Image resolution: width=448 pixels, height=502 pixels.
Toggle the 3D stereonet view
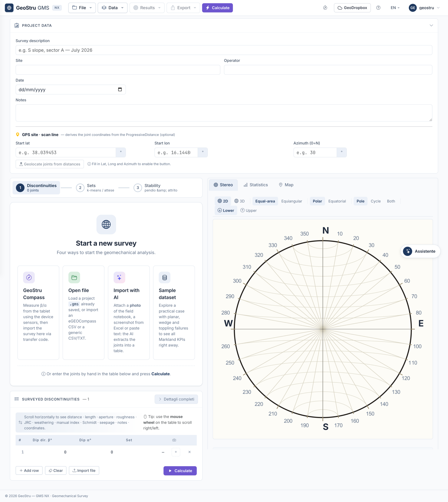pyautogui.click(x=239, y=201)
